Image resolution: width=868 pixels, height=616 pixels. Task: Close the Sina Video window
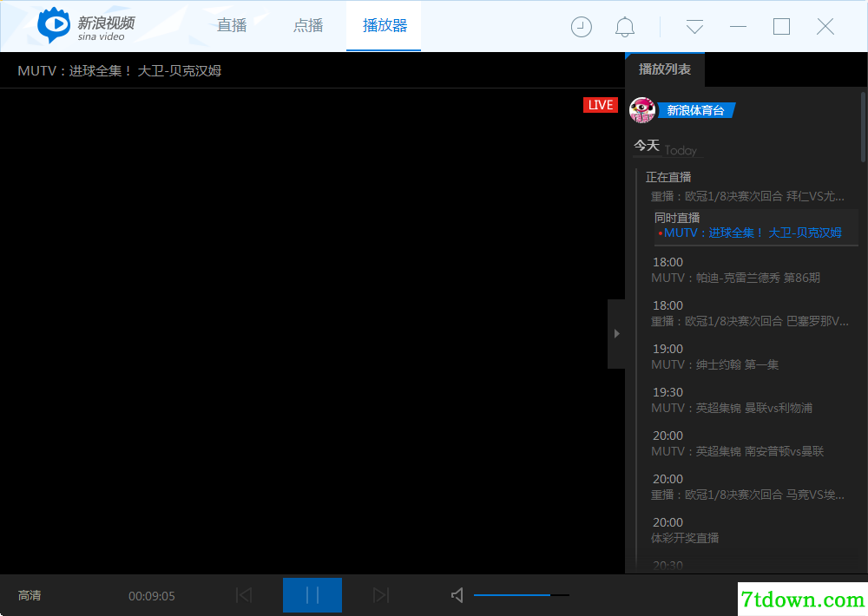825,27
